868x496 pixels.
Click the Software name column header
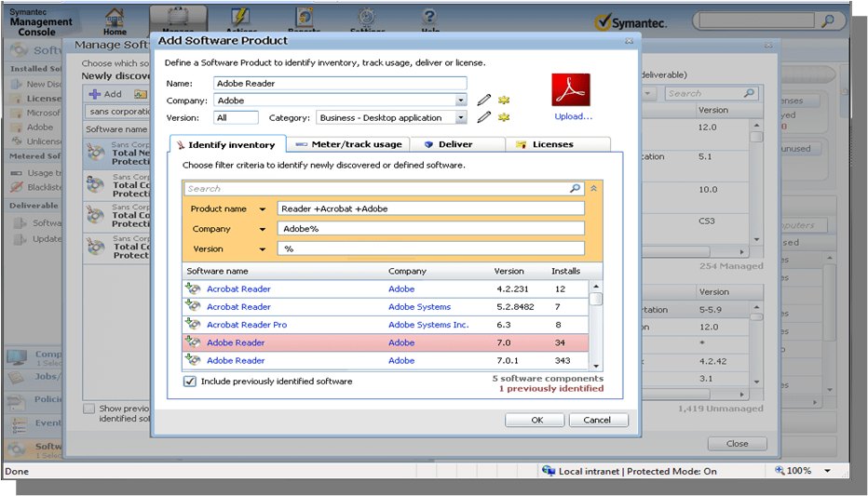[x=217, y=271]
